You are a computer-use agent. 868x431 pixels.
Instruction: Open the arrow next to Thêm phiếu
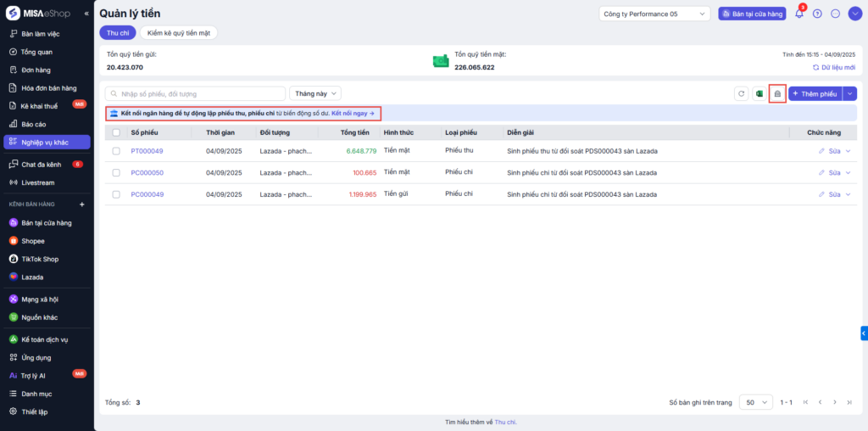pyautogui.click(x=851, y=93)
